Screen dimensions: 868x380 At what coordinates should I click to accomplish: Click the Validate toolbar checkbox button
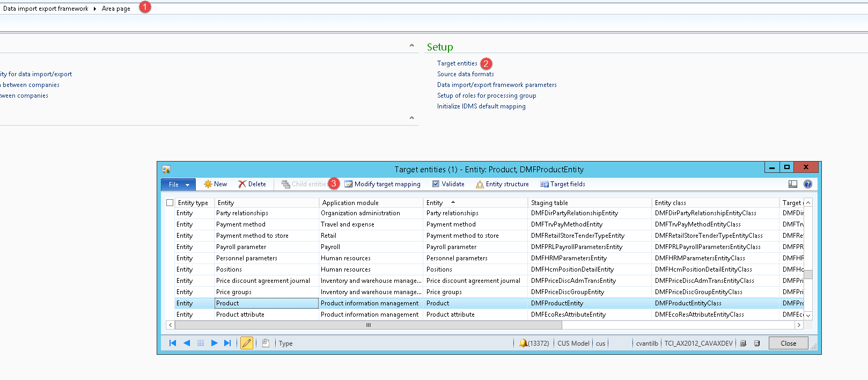click(x=448, y=184)
